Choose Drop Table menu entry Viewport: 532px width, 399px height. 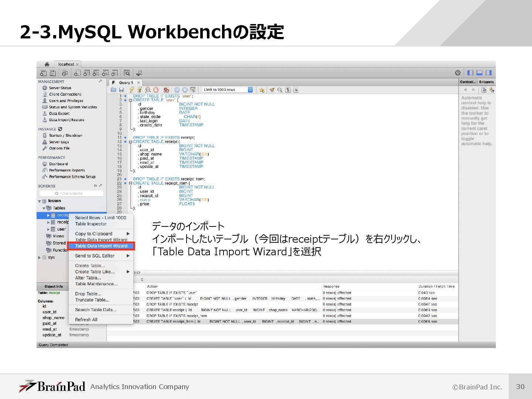pyautogui.click(x=101, y=294)
